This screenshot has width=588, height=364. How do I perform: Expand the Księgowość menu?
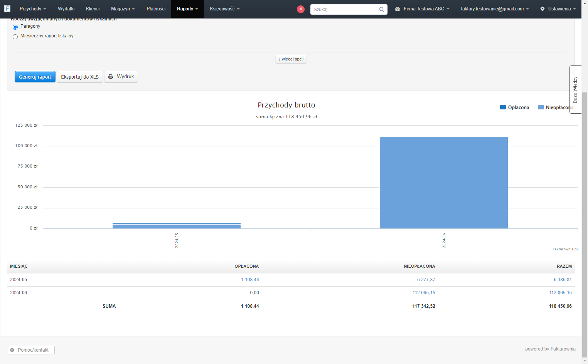(225, 9)
